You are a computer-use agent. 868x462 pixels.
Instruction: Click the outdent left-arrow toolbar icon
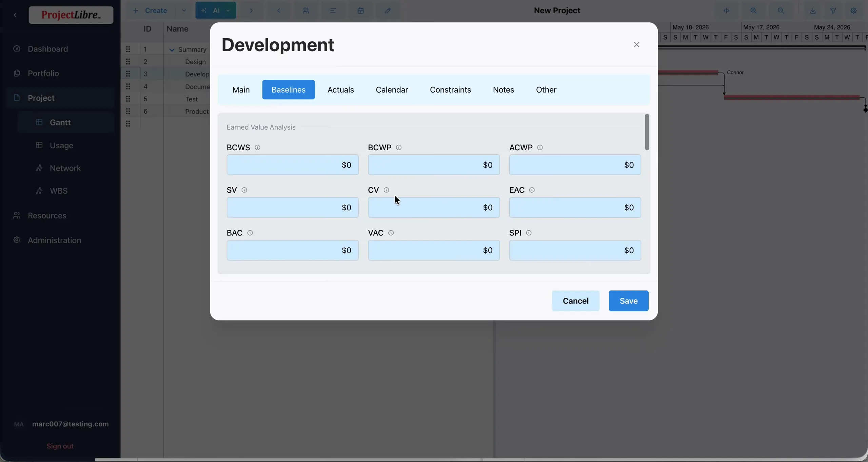(279, 11)
